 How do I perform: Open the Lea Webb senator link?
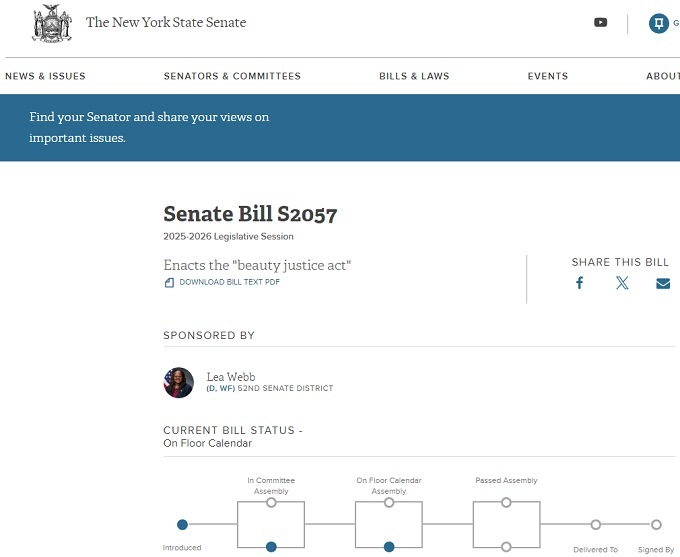point(231,377)
